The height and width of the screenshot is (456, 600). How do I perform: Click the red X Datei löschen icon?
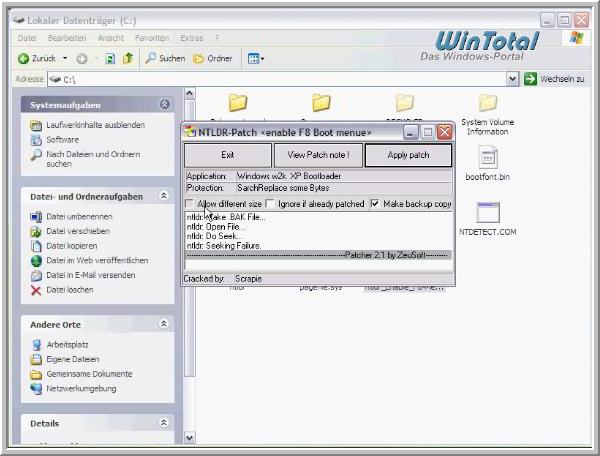36,290
